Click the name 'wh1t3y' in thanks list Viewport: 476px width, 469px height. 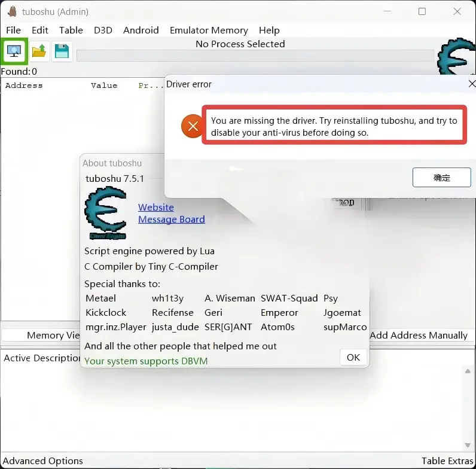(x=168, y=299)
